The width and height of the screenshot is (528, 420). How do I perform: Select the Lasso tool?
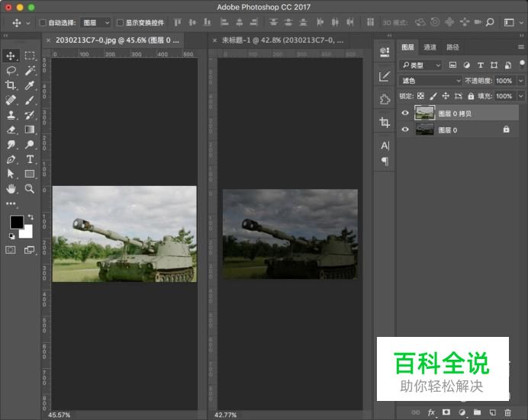point(11,70)
